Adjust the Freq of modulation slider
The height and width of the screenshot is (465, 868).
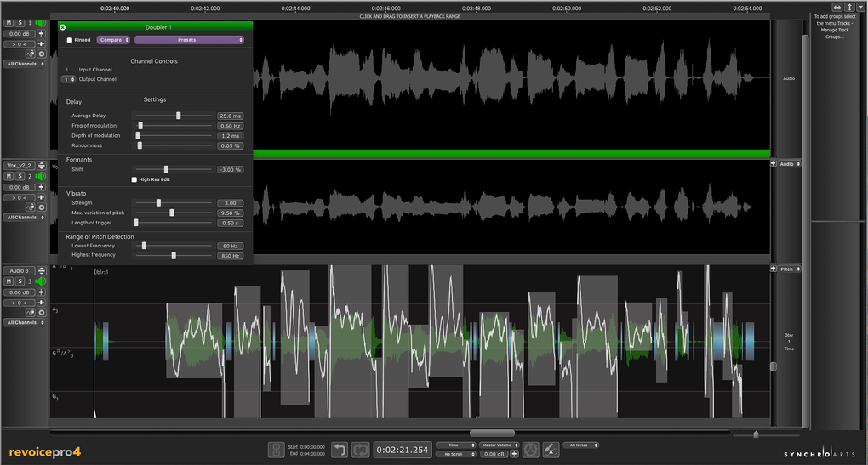140,126
